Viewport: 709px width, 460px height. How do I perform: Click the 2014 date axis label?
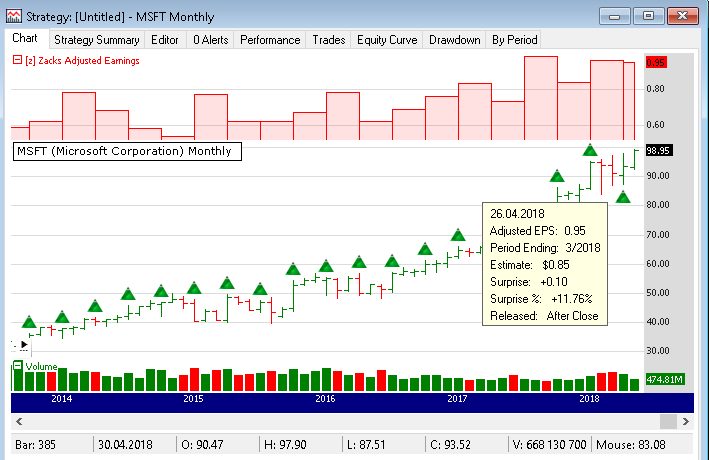[61, 398]
